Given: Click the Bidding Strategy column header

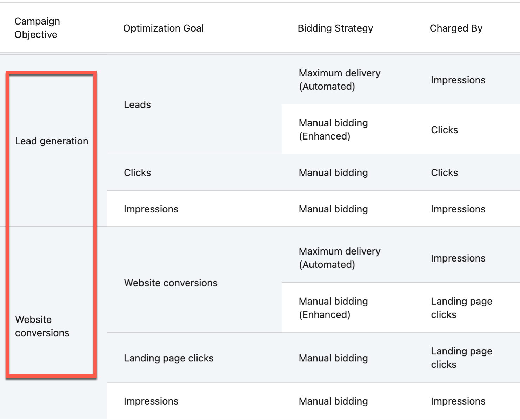Looking at the screenshot, I should 335,28.
